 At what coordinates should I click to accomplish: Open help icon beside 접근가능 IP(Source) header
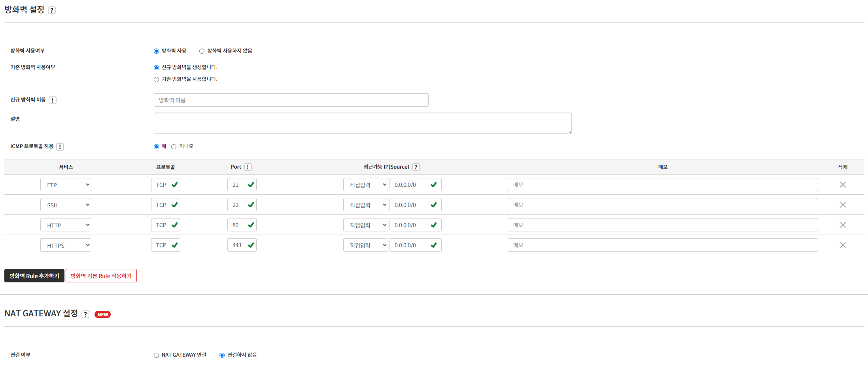pyautogui.click(x=416, y=167)
